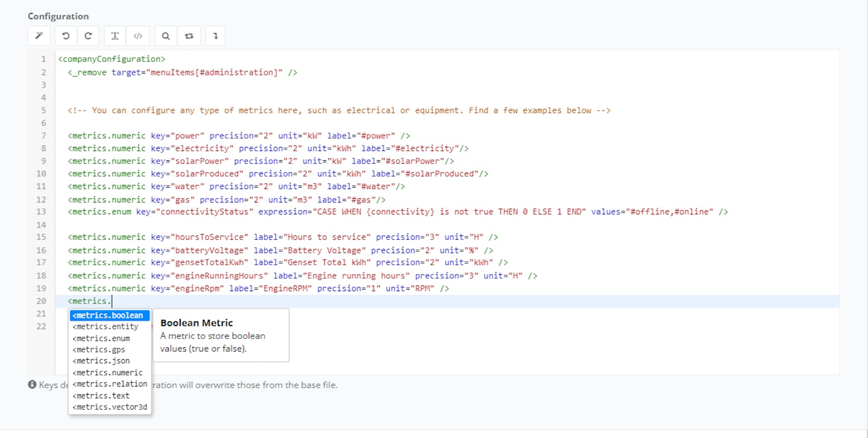The height and width of the screenshot is (438, 868).
Task: Choose metrics.entity from autocomplete list
Action: click(110, 327)
